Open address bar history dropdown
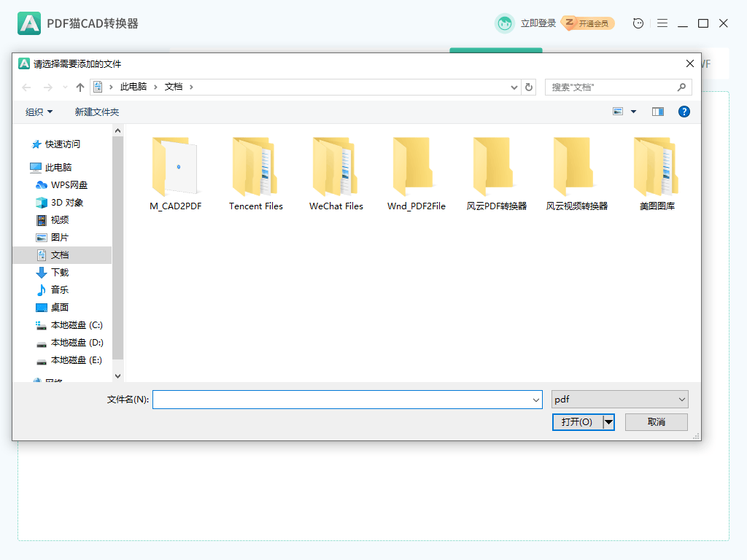 [514, 87]
